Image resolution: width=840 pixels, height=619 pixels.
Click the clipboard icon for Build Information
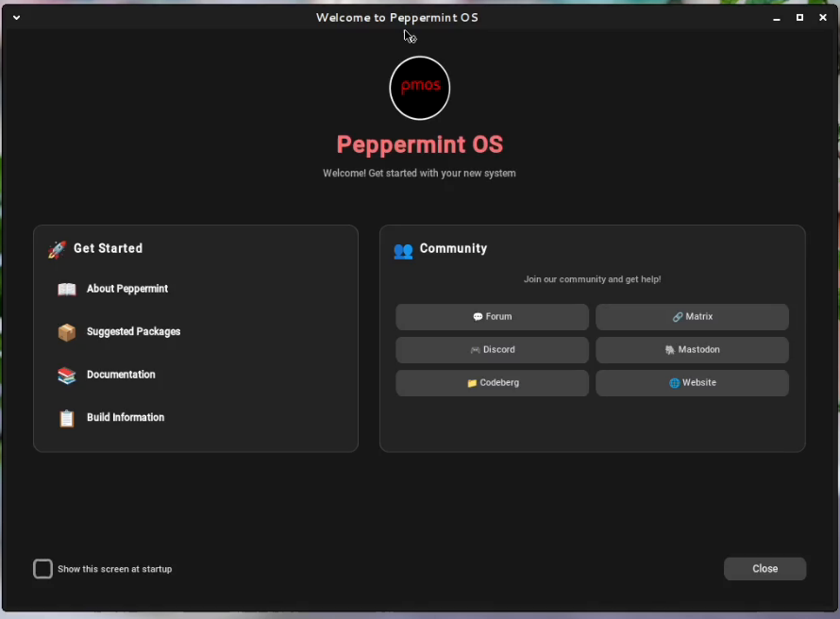tap(67, 418)
